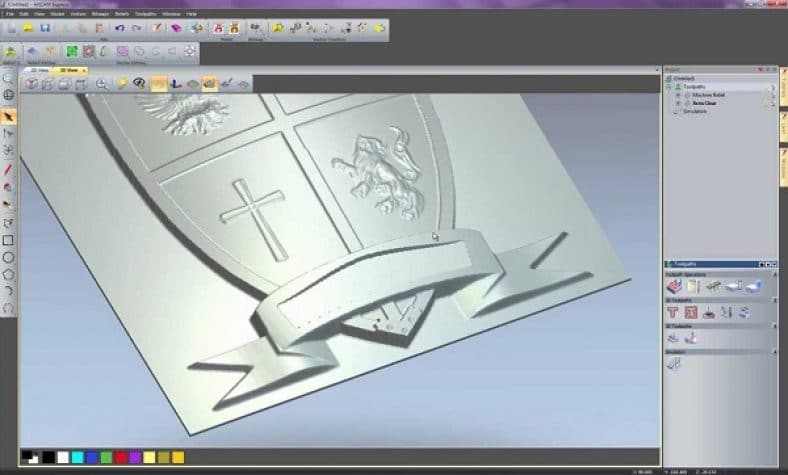Click the cross relief on the shield

click(254, 219)
